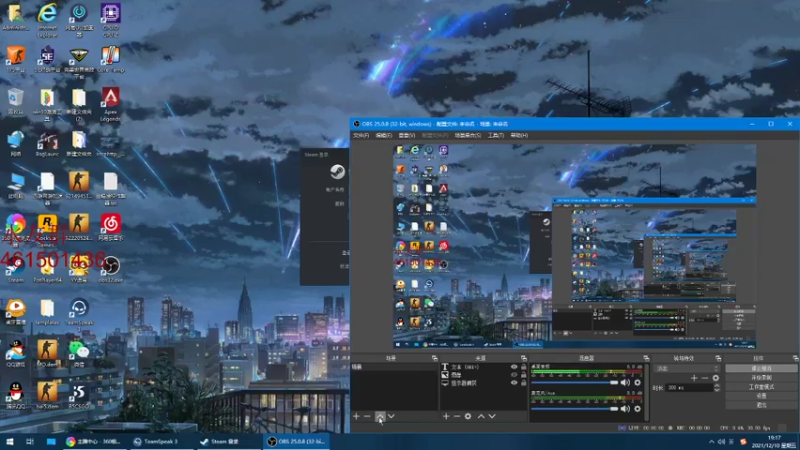Toggle the lock on the 图像 source
The width and height of the screenshot is (800, 450).
[523, 375]
